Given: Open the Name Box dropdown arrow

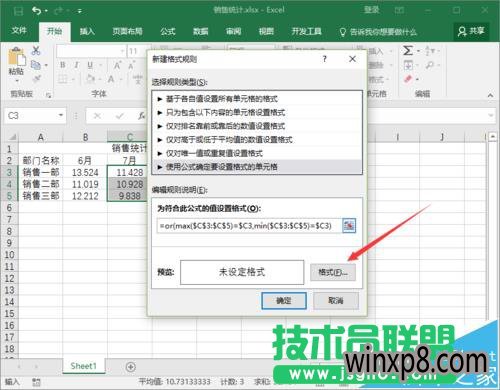Looking at the screenshot, I should pyautogui.click(x=61, y=115).
